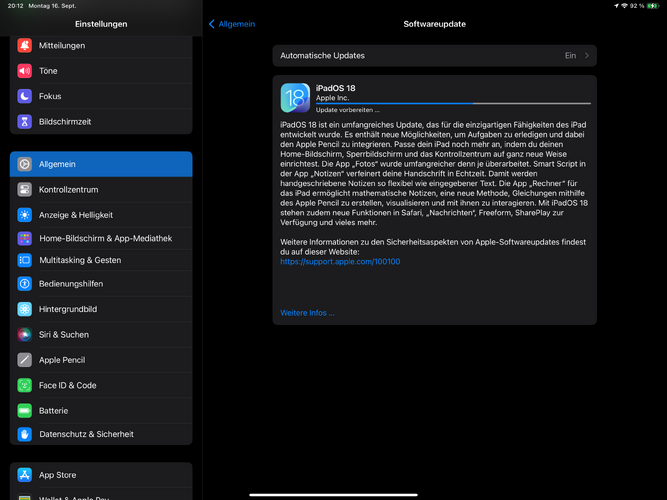Go back to Allgemein
Screen dimensions: 667x500
[x=232, y=24]
